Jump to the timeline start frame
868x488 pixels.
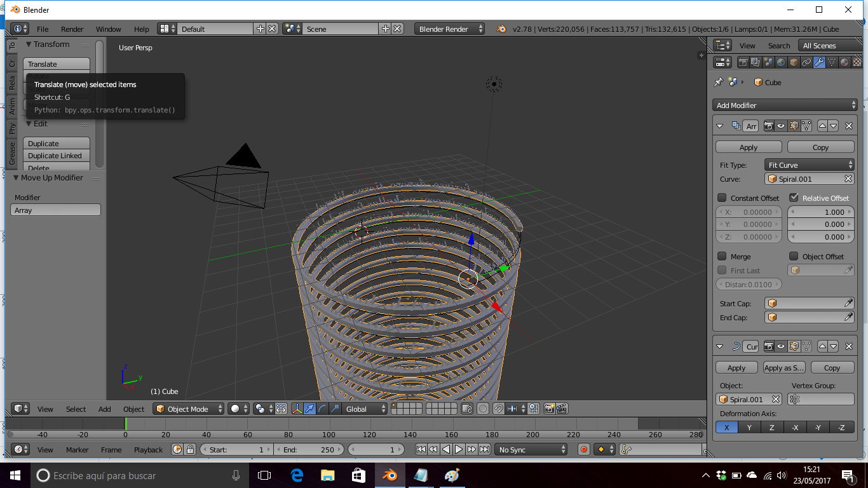tap(421, 449)
